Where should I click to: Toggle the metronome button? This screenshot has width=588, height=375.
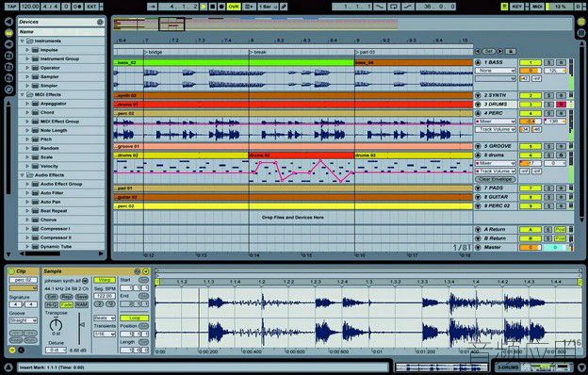point(78,7)
